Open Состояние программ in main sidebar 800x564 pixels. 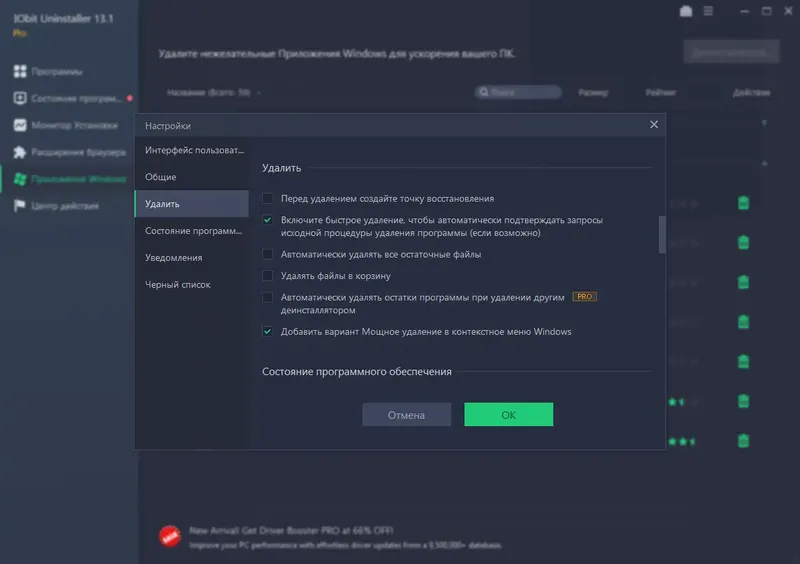click(x=67, y=99)
